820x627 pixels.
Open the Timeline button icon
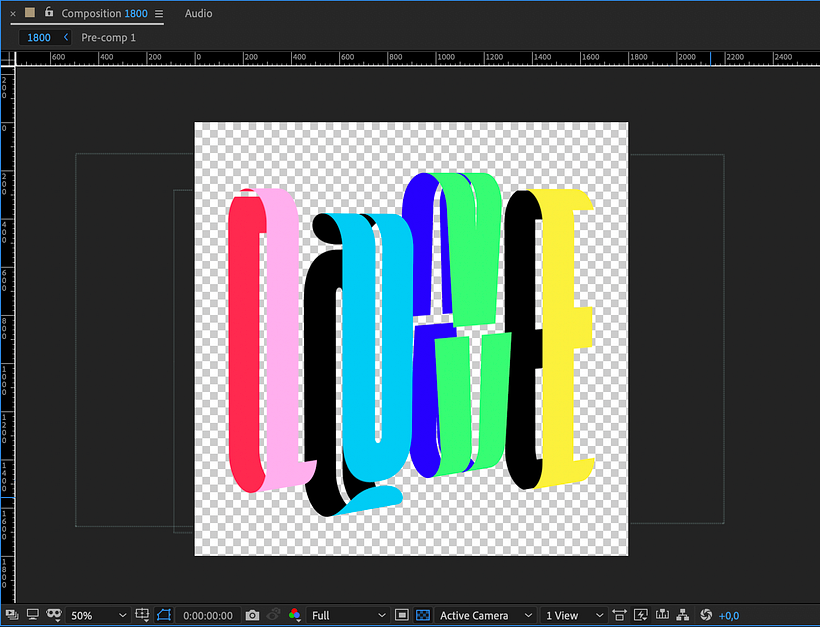click(x=662, y=614)
